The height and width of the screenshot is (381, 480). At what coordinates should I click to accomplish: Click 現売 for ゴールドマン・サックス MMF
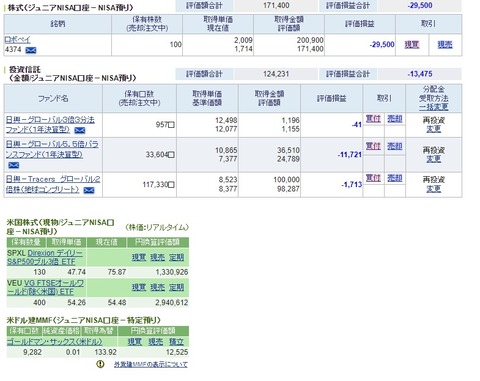(155, 342)
